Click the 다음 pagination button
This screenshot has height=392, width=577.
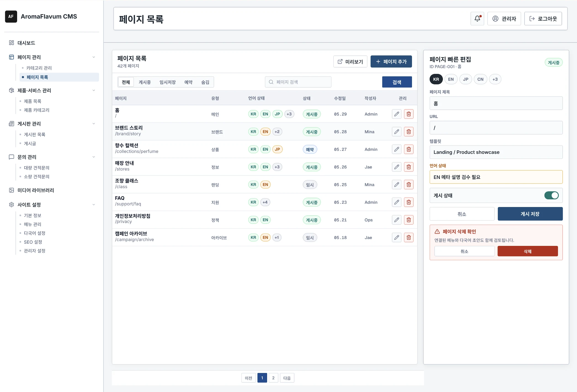click(287, 378)
